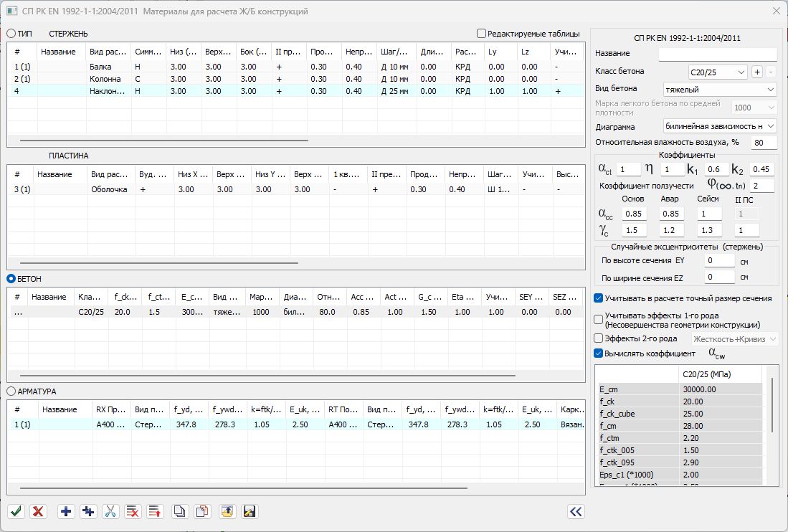Open the Класс бетона dropdown
Viewport: 788px width, 532px height.
[x=716, y=72]
